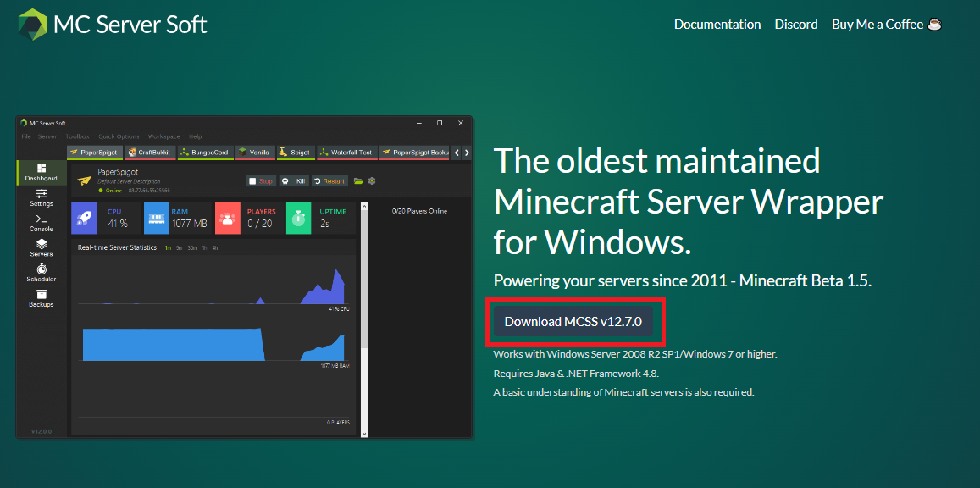Open the Settings sidebar icon
This screenshot has width=980, height=488.
tap(41, 197)
